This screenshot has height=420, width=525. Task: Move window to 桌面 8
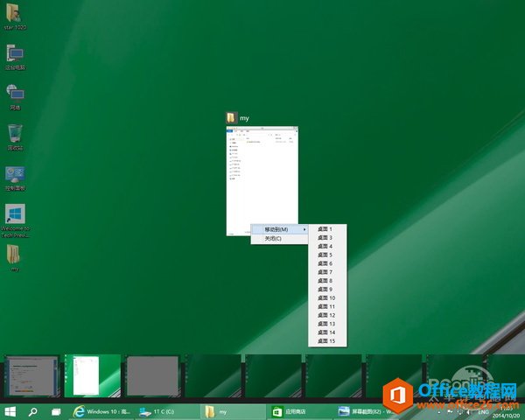327,281
